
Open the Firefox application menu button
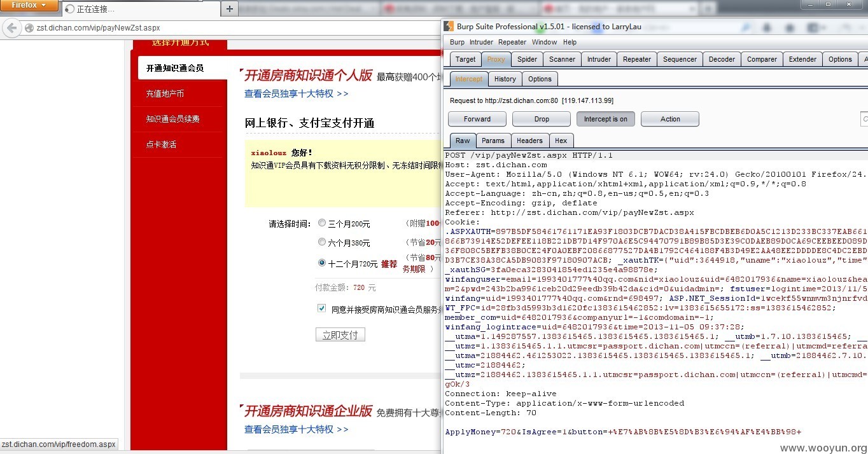coord(29,6)
